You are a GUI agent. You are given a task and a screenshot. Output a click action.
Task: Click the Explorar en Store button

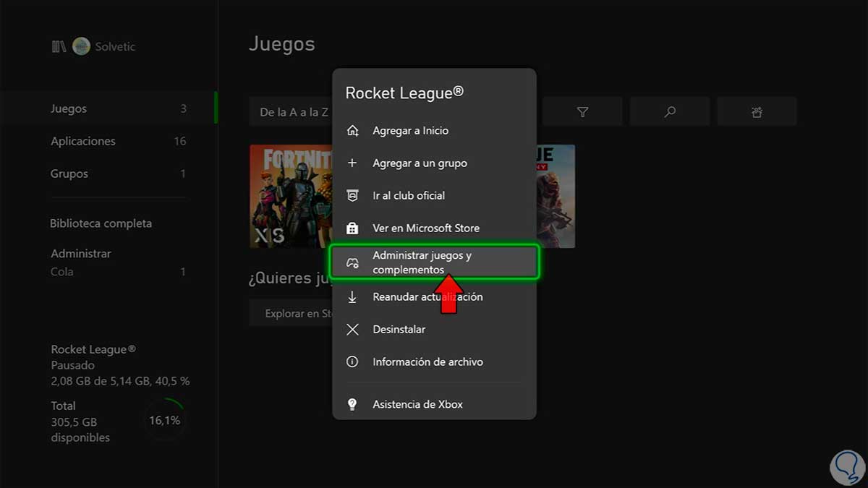click(291, 314)
